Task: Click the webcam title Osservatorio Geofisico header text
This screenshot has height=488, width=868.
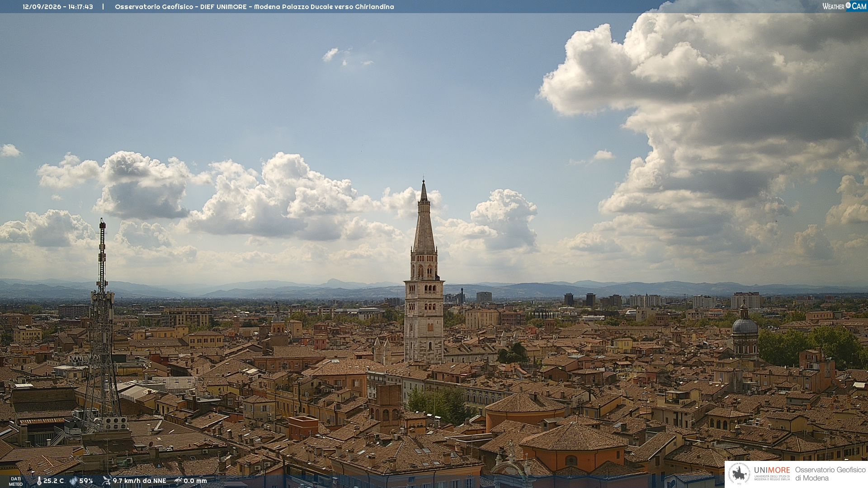Action: (255, 7)
